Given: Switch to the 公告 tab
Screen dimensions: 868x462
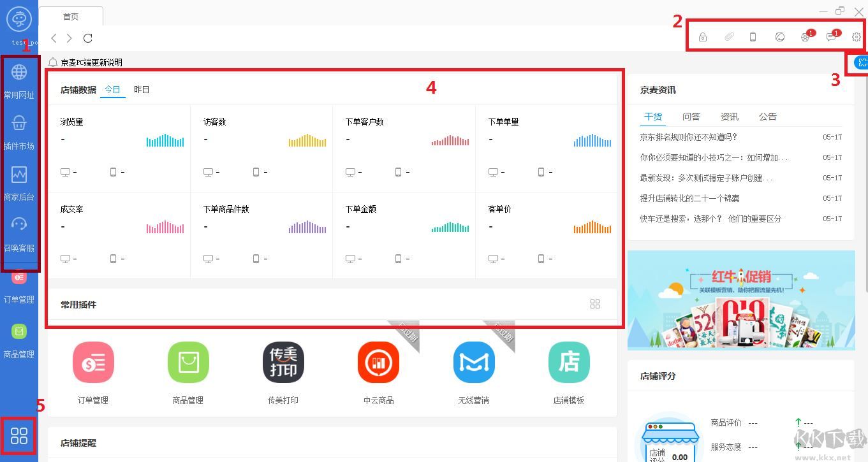Looking at the screenshot, I should [x=768, y=117].
